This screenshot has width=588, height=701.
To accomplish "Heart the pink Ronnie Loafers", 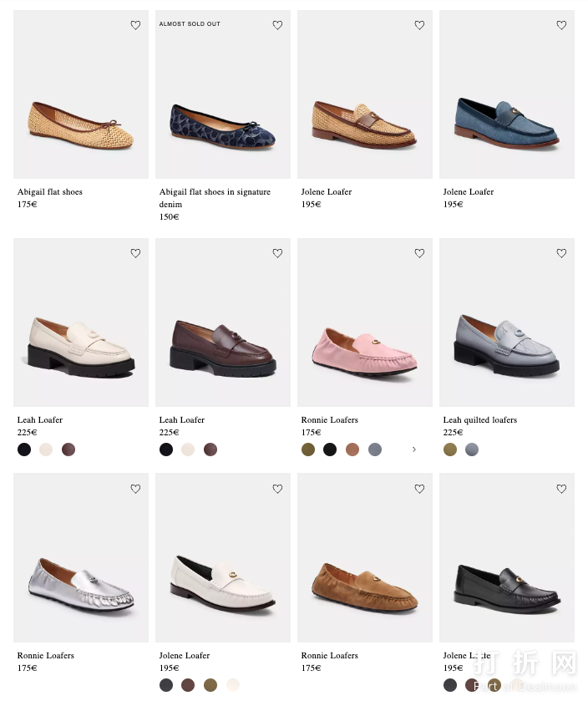I will coord(419,253).
